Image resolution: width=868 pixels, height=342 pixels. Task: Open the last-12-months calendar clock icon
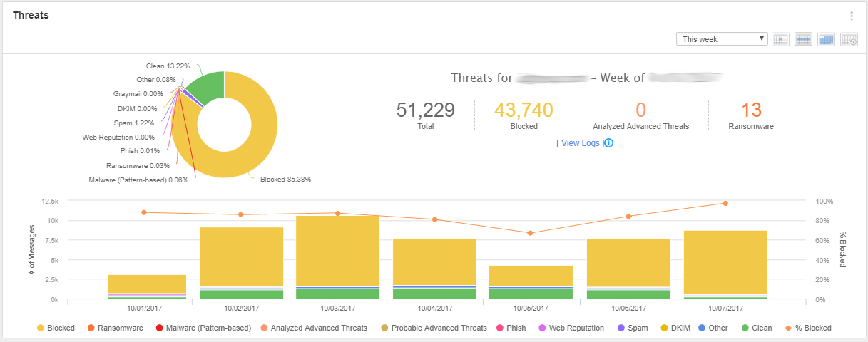[x=849, y=39]
